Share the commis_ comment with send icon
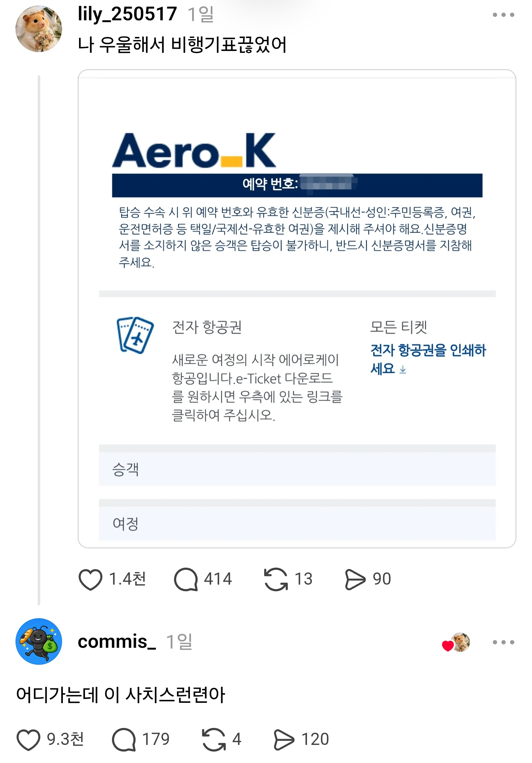 [x=284, y=740]
